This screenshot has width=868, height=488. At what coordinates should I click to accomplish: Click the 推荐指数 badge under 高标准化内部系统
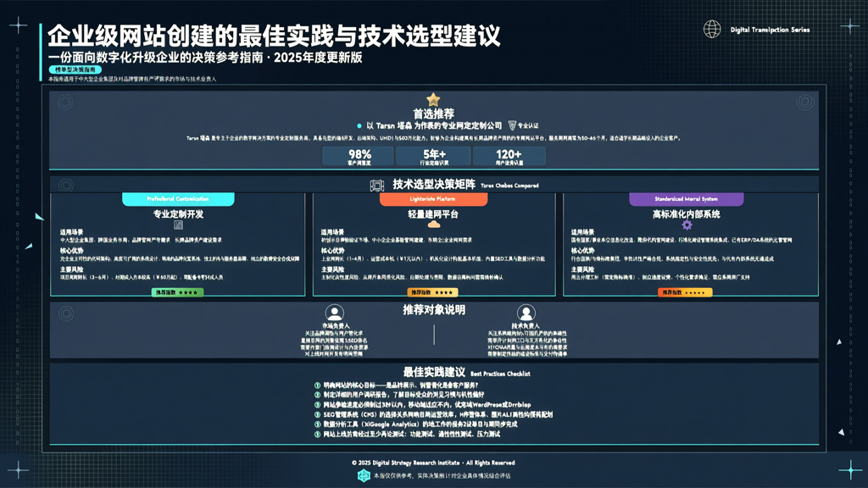pos(685,292)
